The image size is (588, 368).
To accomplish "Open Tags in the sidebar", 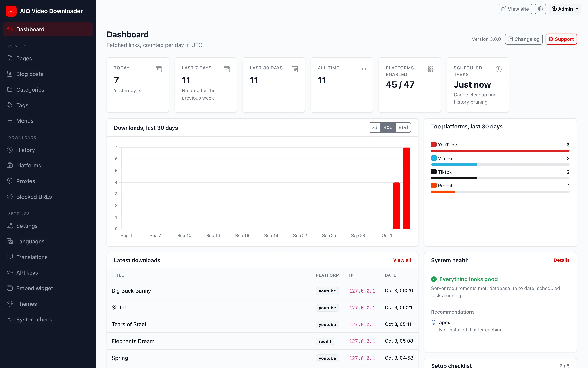I will 48,105.
